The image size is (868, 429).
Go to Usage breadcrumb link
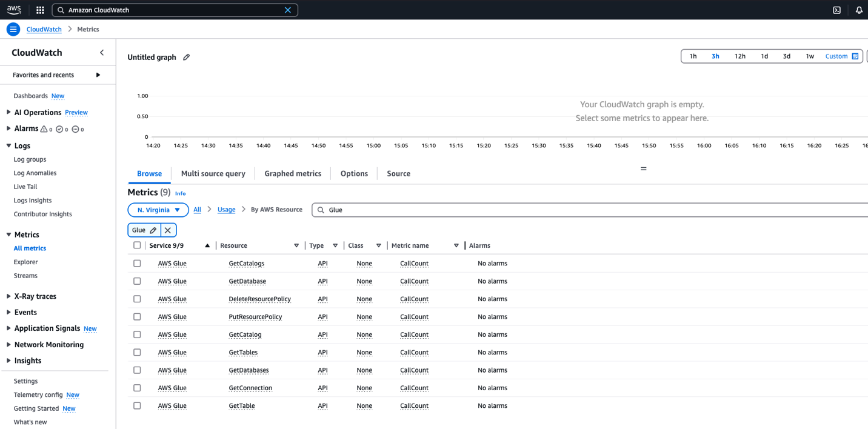[226, 210]
